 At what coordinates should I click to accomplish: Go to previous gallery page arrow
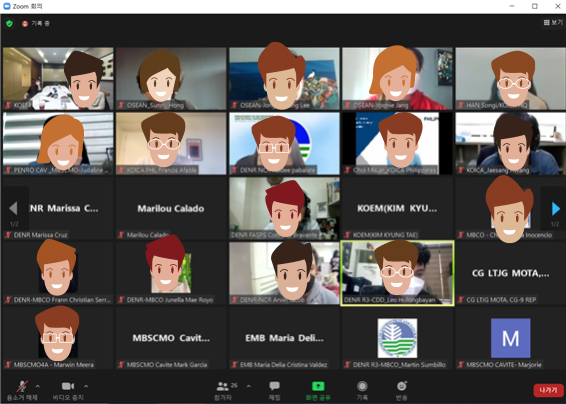click(13, 208)
